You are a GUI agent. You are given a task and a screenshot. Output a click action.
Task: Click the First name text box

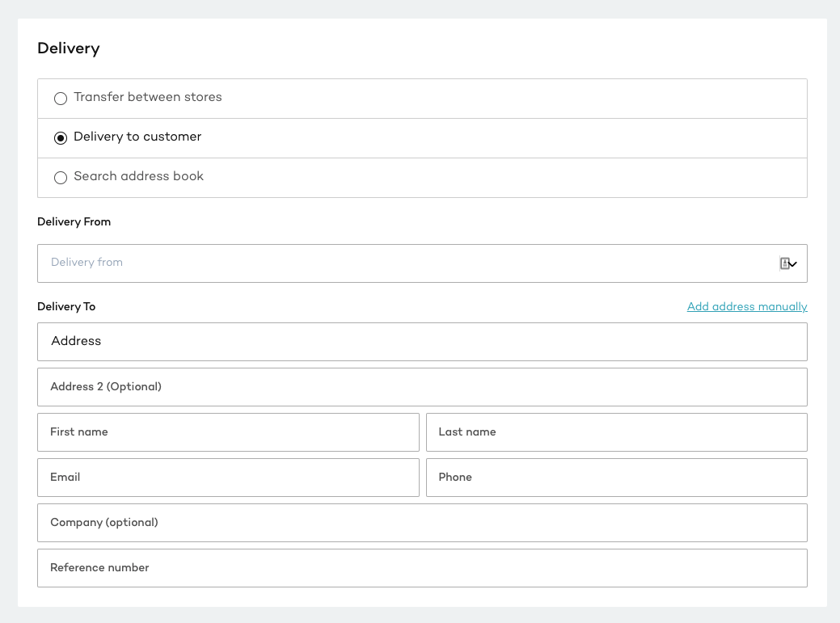coord(228,432)
